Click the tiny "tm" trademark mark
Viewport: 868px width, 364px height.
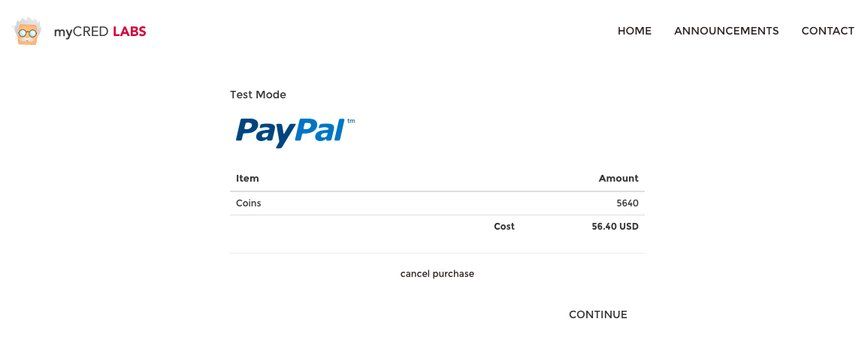coord(351,121)
